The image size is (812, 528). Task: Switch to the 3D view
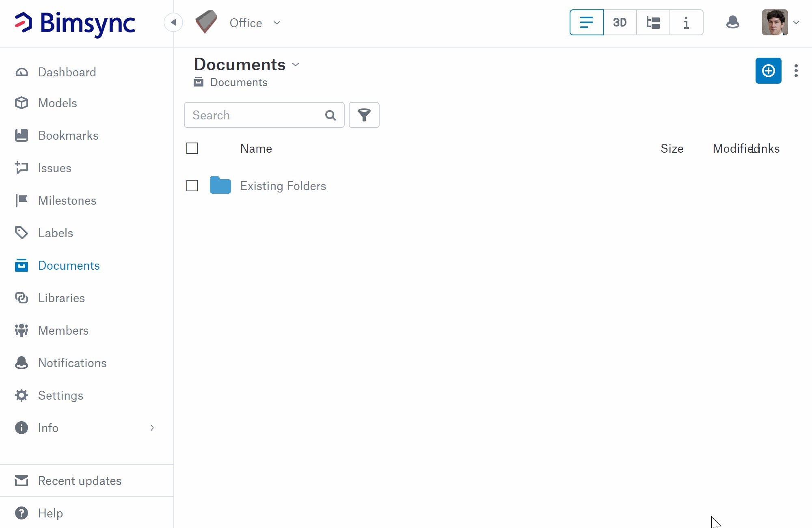pos(620,22)
